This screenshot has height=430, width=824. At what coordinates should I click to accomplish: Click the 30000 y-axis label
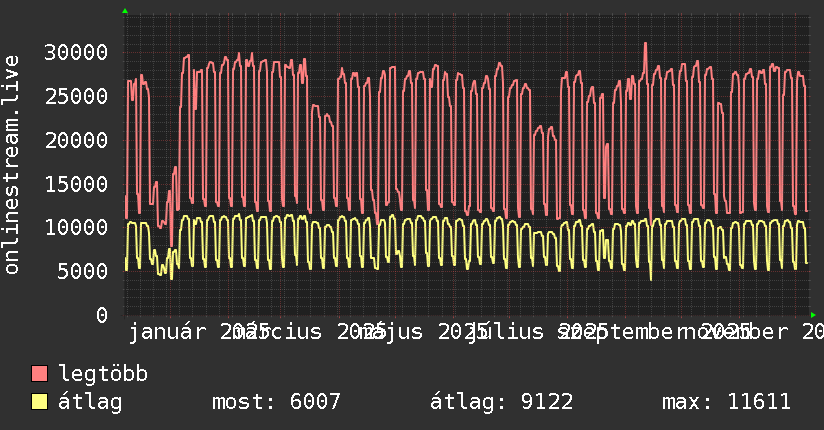click(x=76, y=52)
